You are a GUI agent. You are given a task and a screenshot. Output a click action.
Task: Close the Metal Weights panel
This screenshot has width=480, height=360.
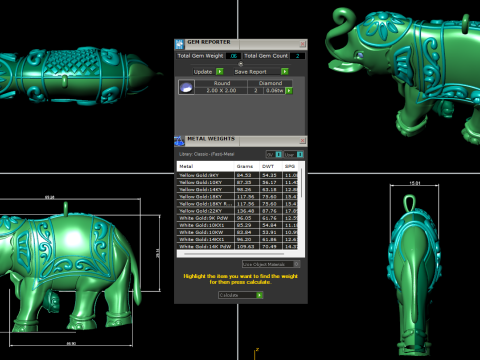coord(302,140)
